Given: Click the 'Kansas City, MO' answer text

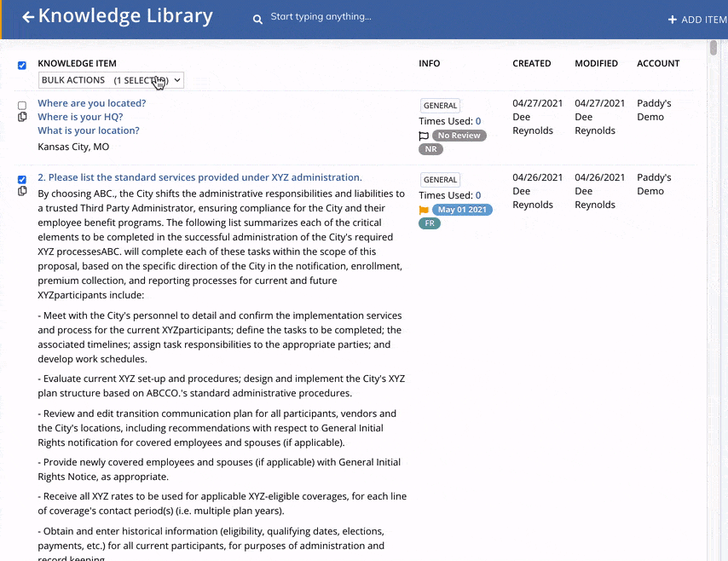Looking at the screenshot, I should 73,147.
